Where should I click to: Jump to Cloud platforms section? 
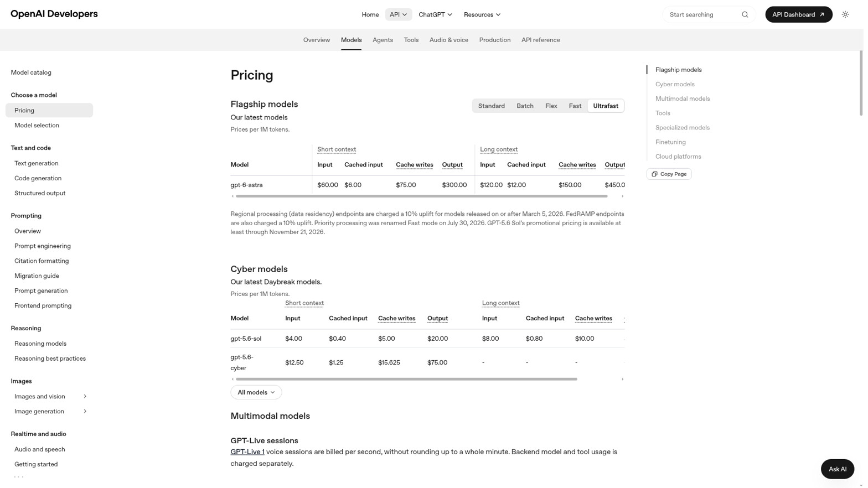click(678, 157)
